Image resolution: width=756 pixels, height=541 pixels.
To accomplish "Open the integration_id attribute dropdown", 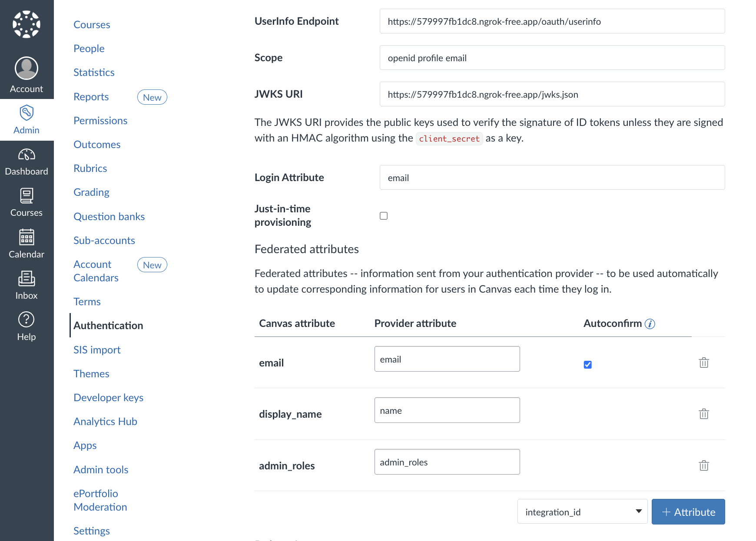I will [x=582, y=511].
